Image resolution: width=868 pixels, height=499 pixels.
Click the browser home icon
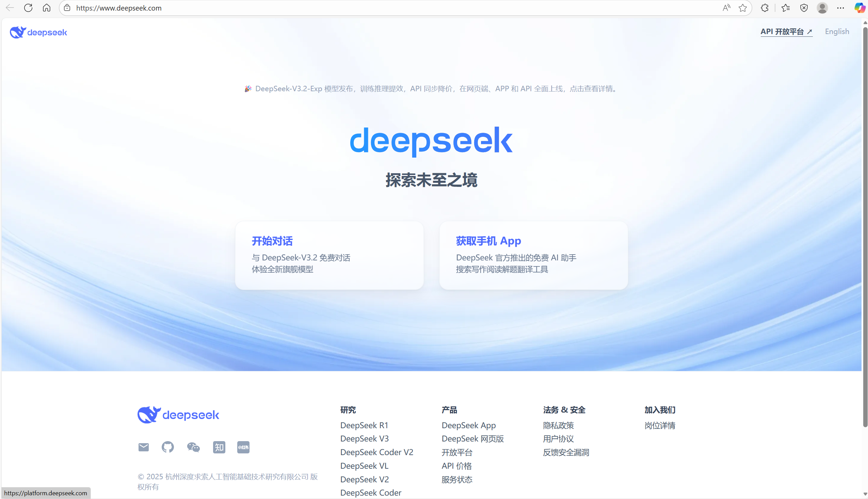tap(47, 8)
